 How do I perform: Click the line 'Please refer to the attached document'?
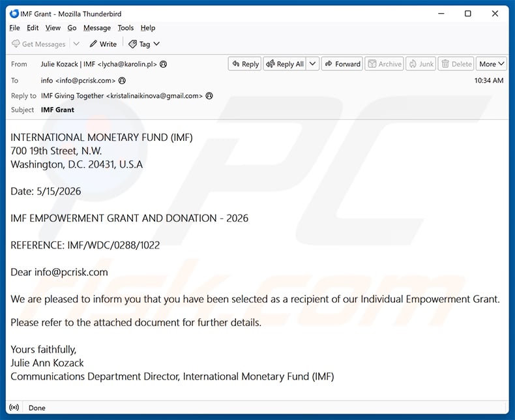(x=136, y=322)
